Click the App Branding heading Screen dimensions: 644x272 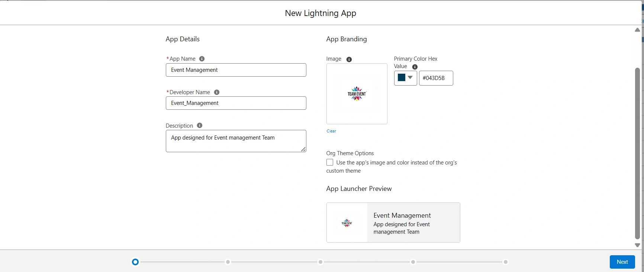[347, 39]
